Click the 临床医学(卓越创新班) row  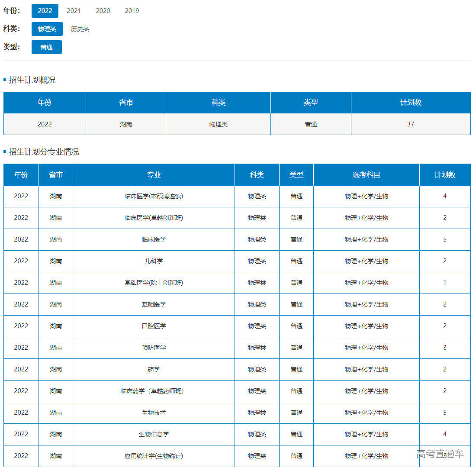[154, 218]
